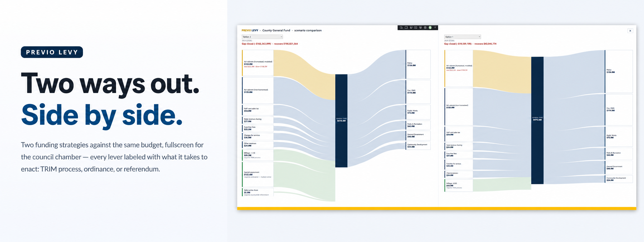644x242 pixels.
Task: Click the Police $156.0M node in left chart
Action: coord(418,64)
